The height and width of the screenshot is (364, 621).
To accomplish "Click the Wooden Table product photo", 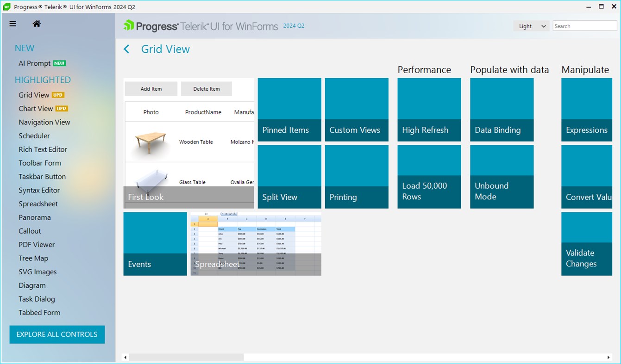I will (x=151, y=142).
